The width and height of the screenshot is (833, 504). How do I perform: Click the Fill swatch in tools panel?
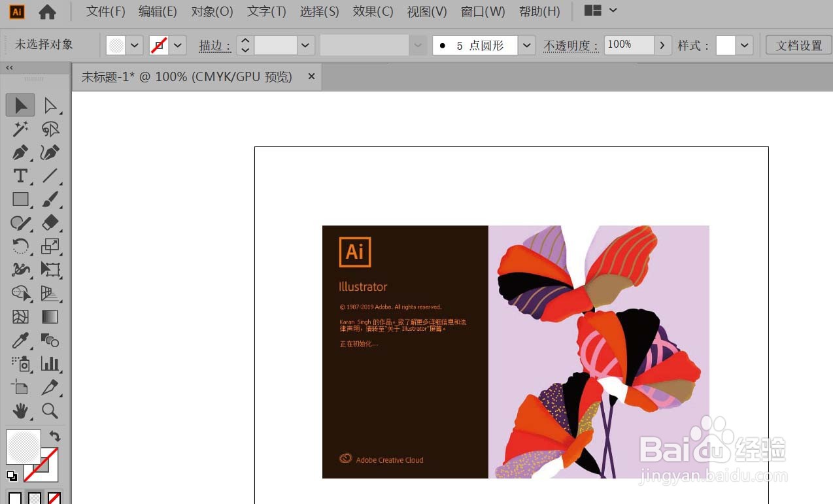point(23,446)
